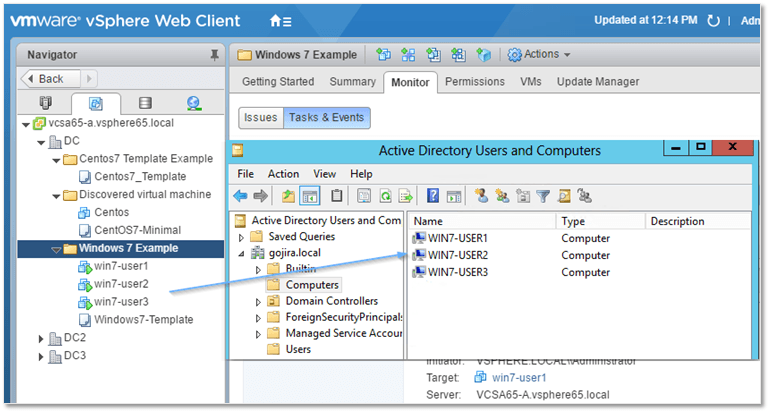Switch to Storage inventory view

pos(145,103)
